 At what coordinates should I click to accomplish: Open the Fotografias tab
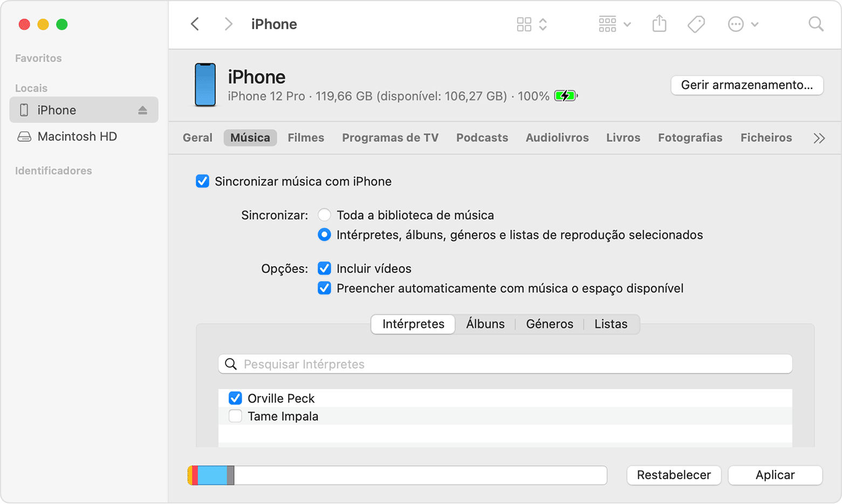point(690,138)
